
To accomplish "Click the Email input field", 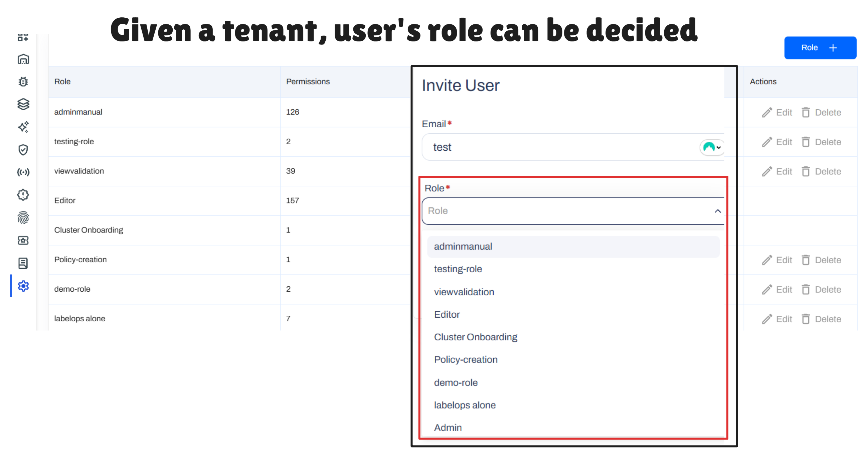I will click(x=559, y=147).
